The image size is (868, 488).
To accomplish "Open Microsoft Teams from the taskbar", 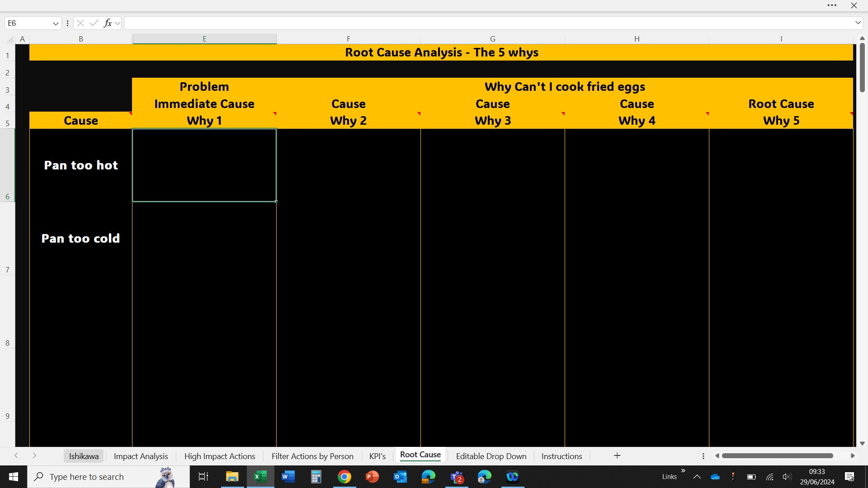I will 457,477.
